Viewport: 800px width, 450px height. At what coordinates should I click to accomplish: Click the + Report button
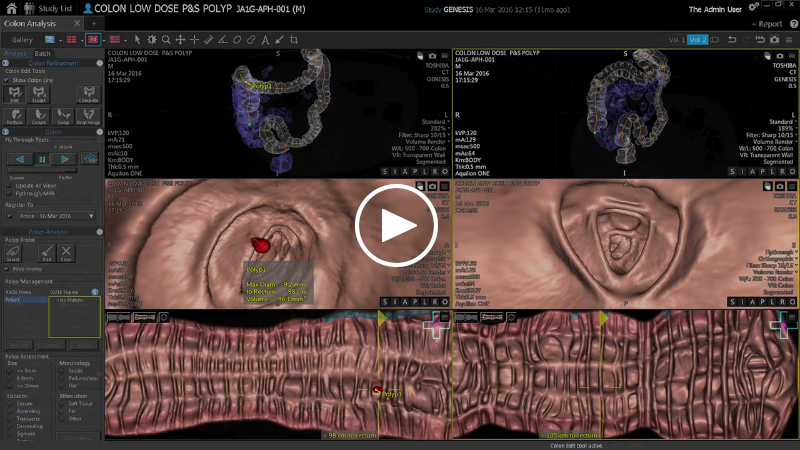click(x=767, y=23)
